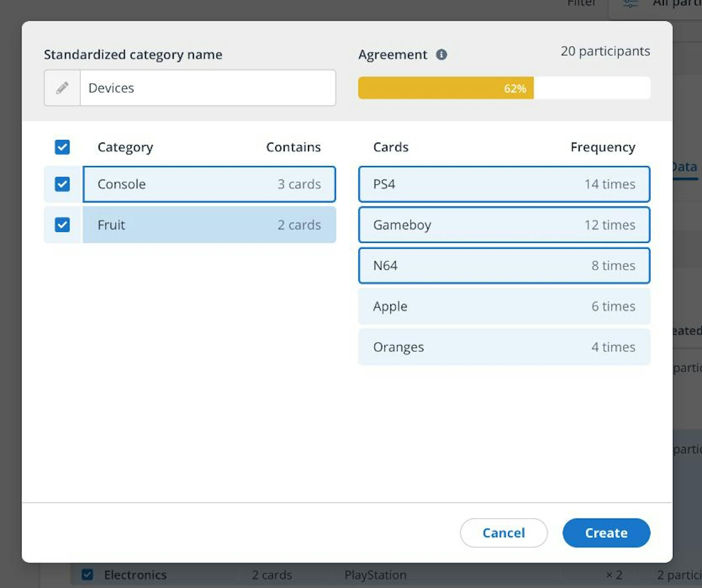Screen dimensions: 702x588
Task: Click the Frequency column header
Action: [x=603, y=147]
